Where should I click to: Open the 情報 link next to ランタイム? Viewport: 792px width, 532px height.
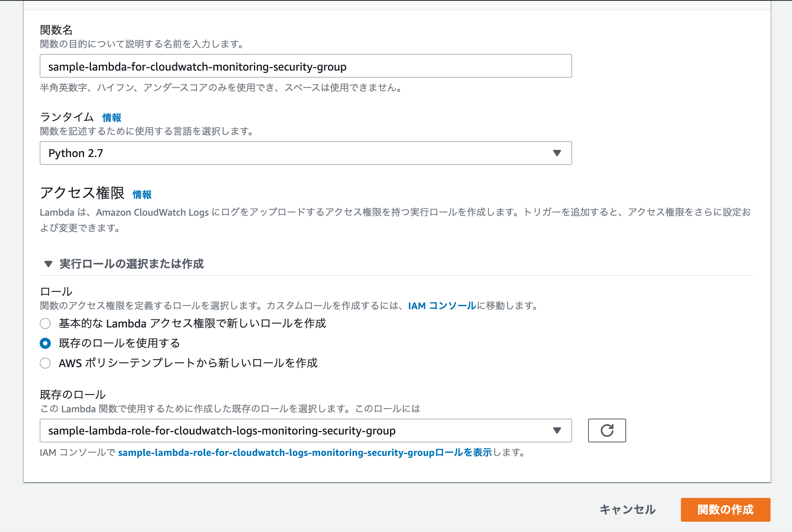tap(112, 118)
